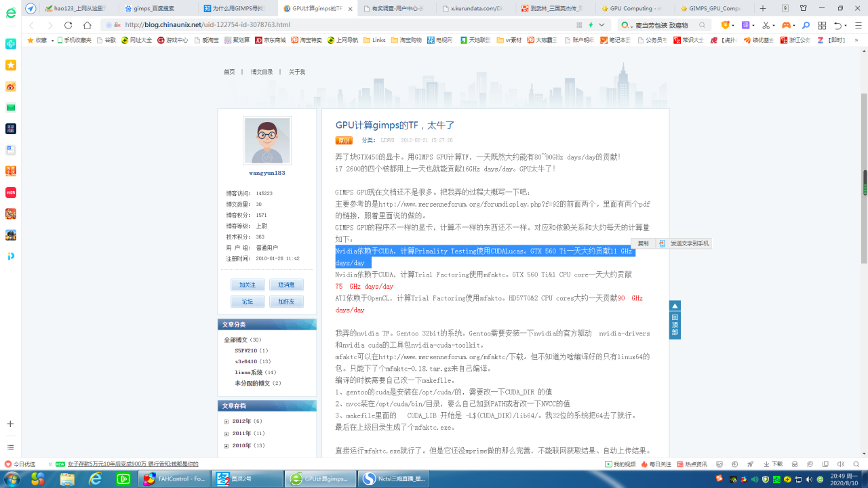Viewport: 868px width, 488px height.
Task: Open 我的视频 in status bar
Action: (620, 464)
